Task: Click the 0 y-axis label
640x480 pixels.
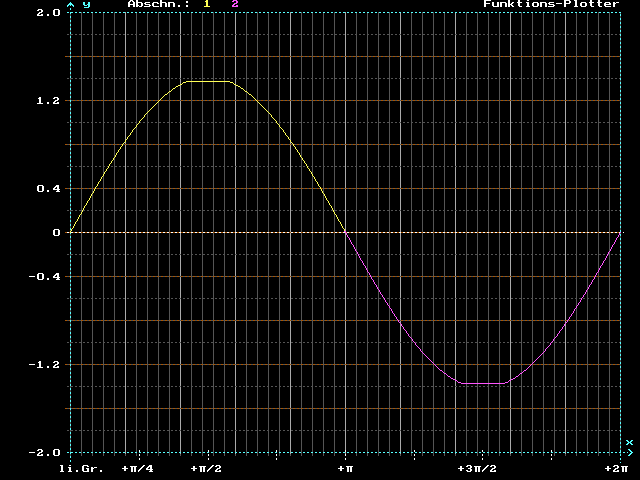Action: (56, 233)
